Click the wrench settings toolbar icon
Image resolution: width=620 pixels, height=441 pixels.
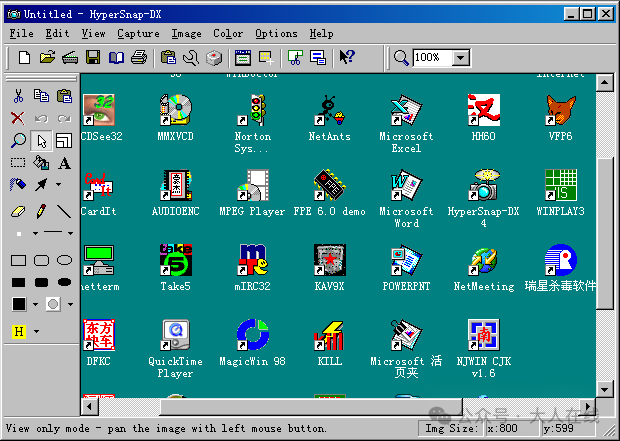(191, 58)
